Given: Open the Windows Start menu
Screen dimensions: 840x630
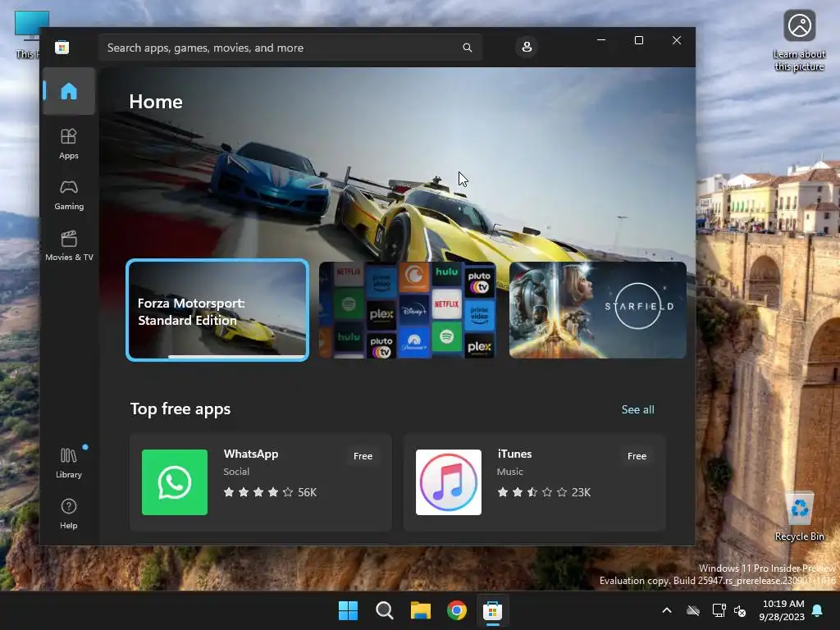Looking at the screenshot, I should [348, 610].
